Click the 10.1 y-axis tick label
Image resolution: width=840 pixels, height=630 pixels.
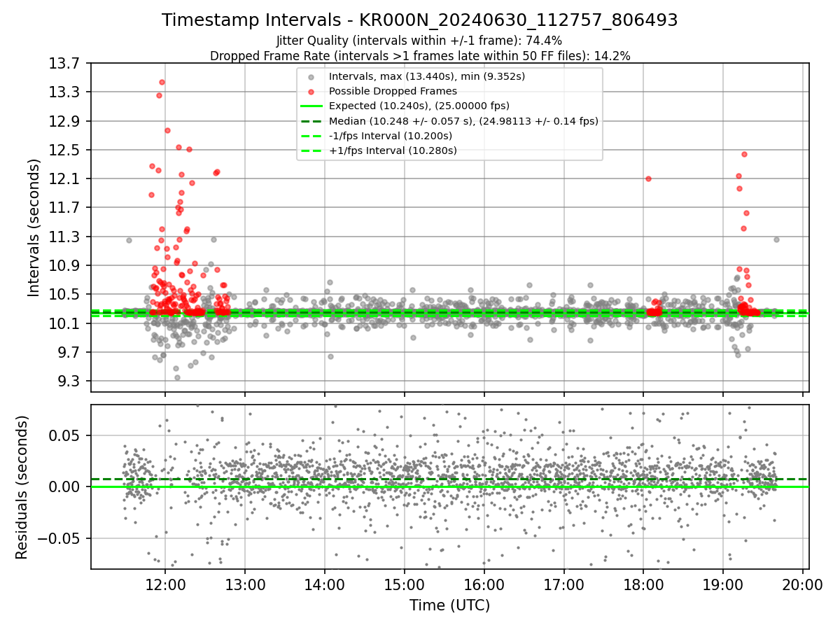point(65,323)
